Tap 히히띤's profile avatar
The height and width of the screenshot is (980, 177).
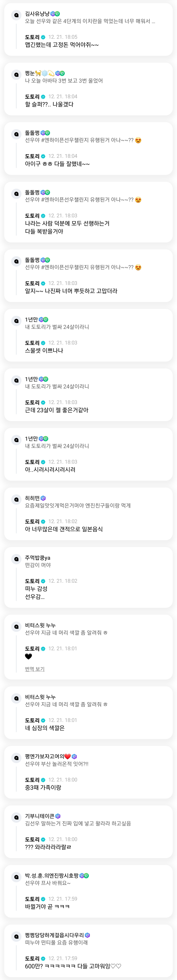tap(16, 500)
